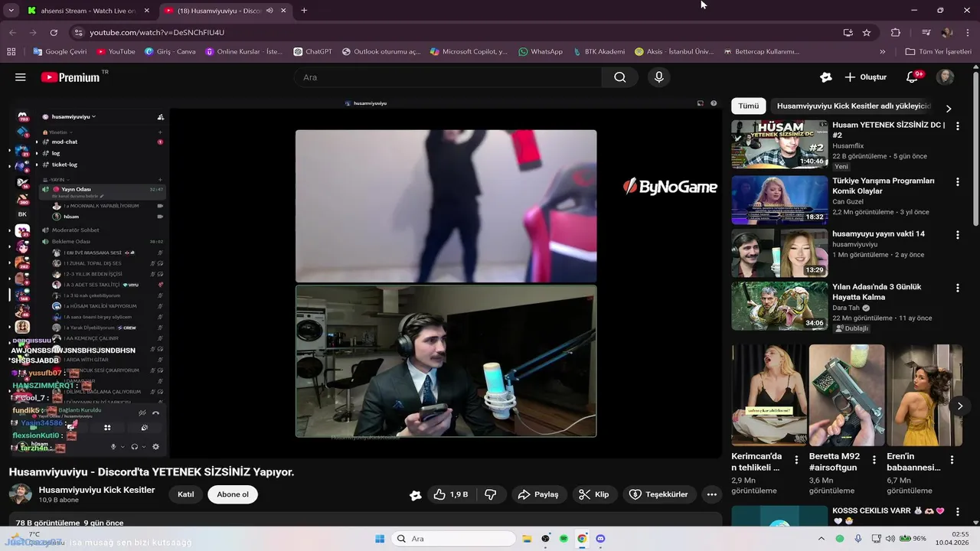The height and width of the screenshot is (551, 980).
Task: Click the video player info icon top right
Action: tap(714, 103)
